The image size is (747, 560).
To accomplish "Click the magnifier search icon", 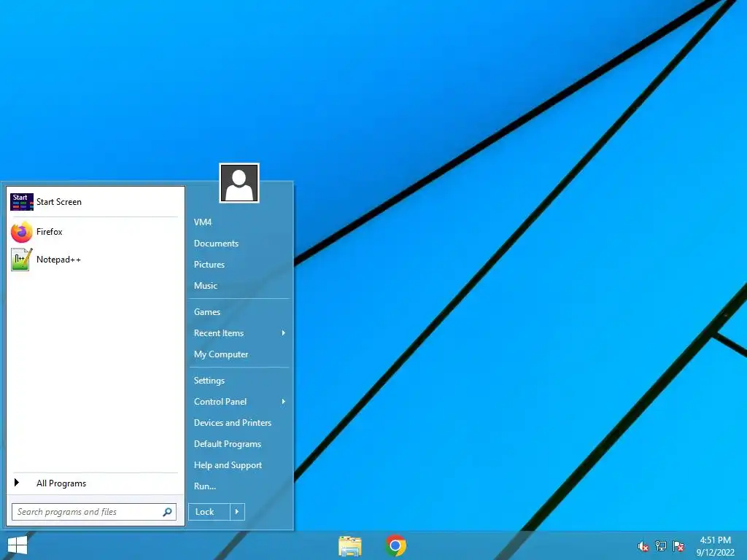I will click(x=167, y=512).
